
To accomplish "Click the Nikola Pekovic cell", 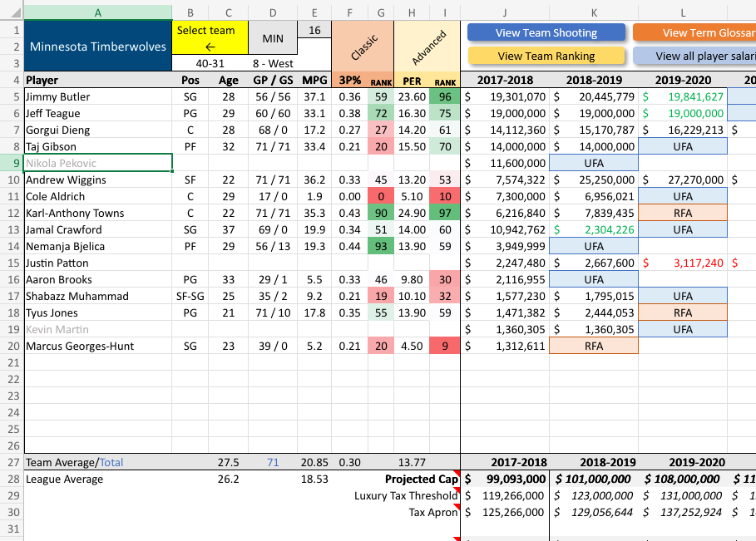I will tap(98, 164).
